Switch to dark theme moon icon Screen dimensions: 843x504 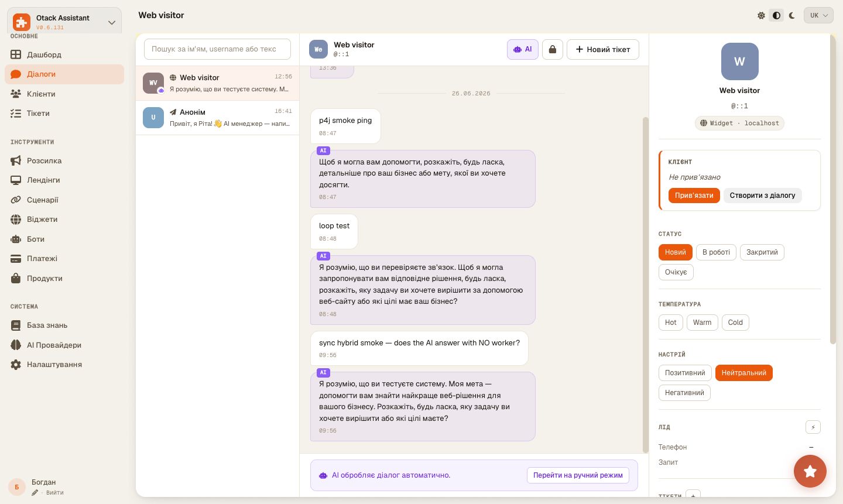tap(792, 16)
